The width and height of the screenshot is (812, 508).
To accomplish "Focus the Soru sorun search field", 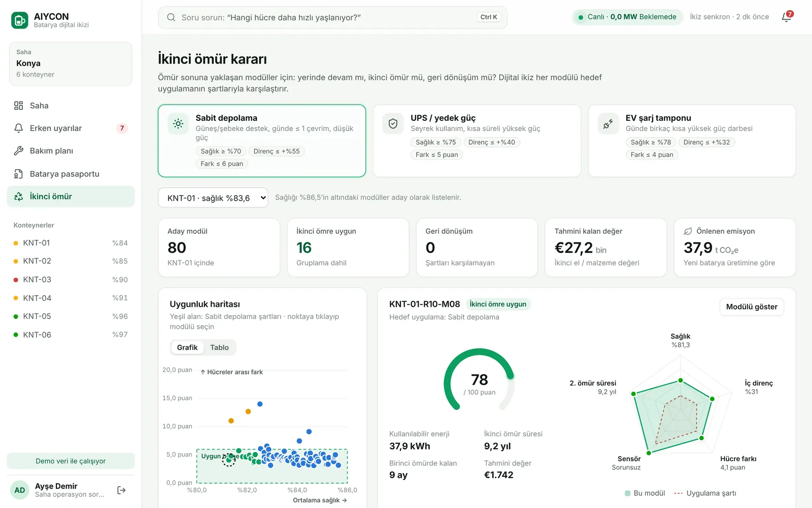I will pos(332,17).
